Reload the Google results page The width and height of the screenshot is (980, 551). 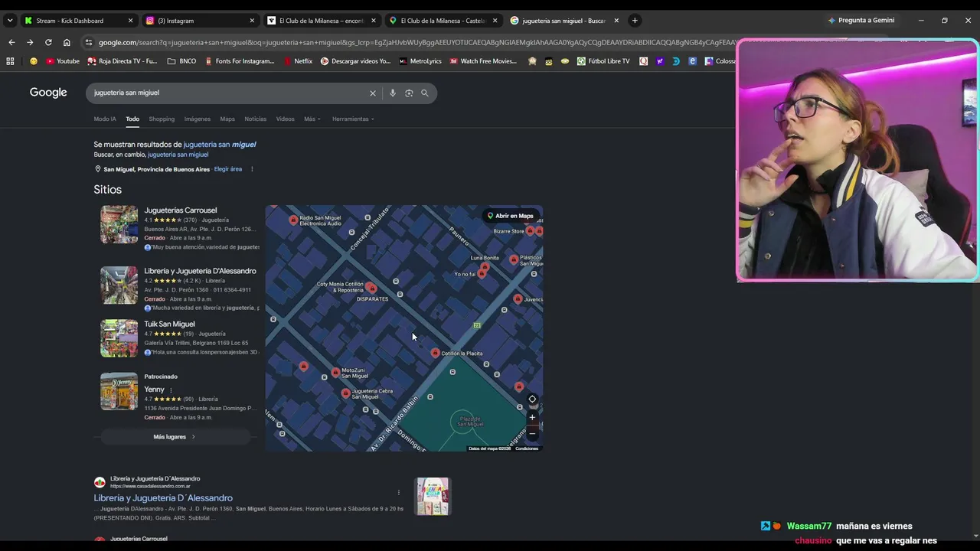(48, 42)
